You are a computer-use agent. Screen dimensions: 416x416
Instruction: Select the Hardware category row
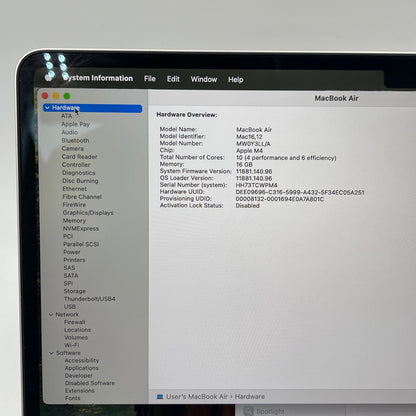pyautogui.click(x=93, y=108)
